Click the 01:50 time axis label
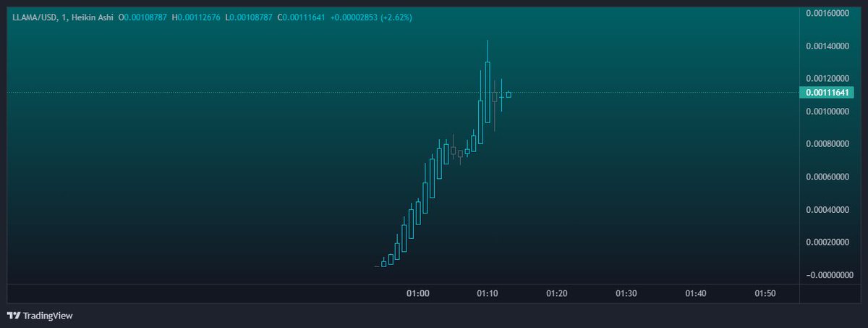The width and height of the screenshot is (868, 328). coord(765,293)
